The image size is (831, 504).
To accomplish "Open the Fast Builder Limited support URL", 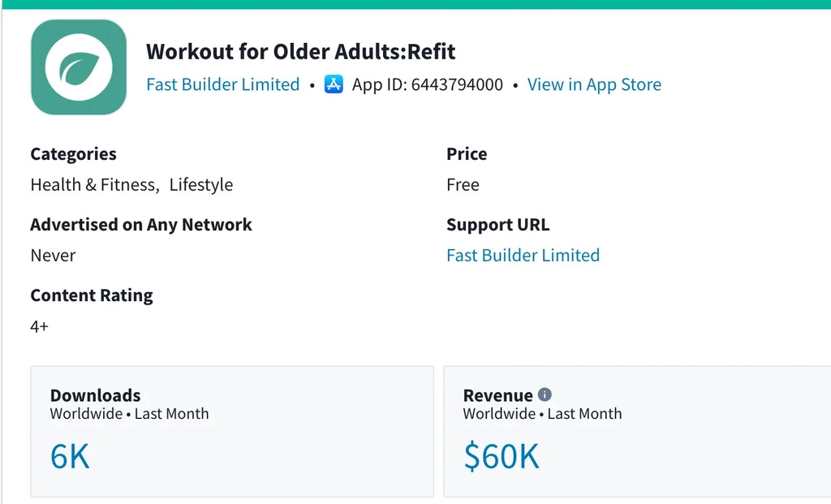I will click(x=523, y=255).
